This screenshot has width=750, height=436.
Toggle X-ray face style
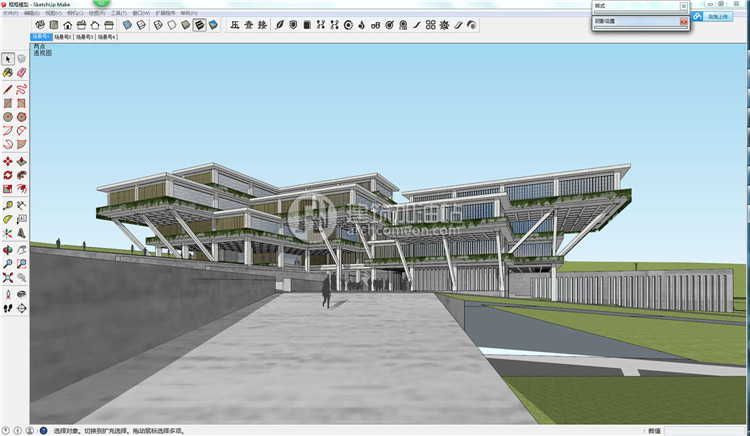128,25
